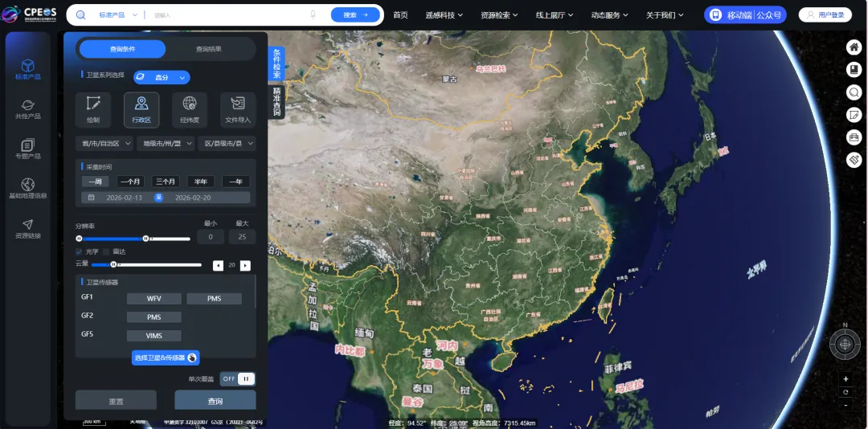The height and width of the screenshot is (429, 868).
Task: Open the 地级市/州/盟 dropdown
Action: [166, 143]
